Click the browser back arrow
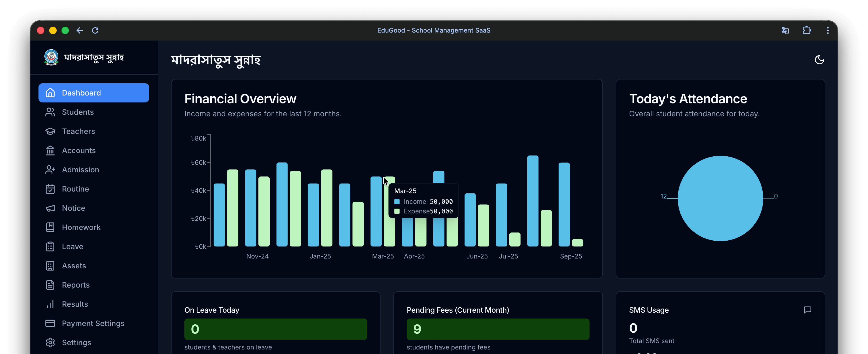The image size is (868, 354). (x=80, y=30)
